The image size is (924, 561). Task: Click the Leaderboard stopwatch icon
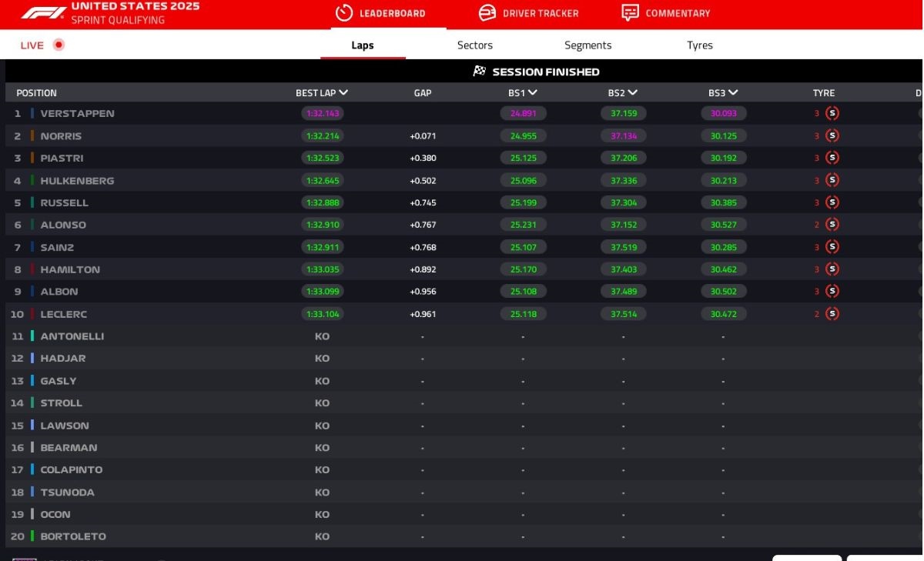(x=344, y=13)
